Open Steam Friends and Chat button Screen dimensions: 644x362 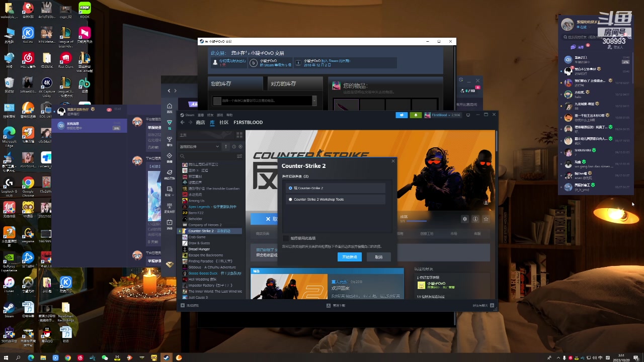click(x=483, y=305)
